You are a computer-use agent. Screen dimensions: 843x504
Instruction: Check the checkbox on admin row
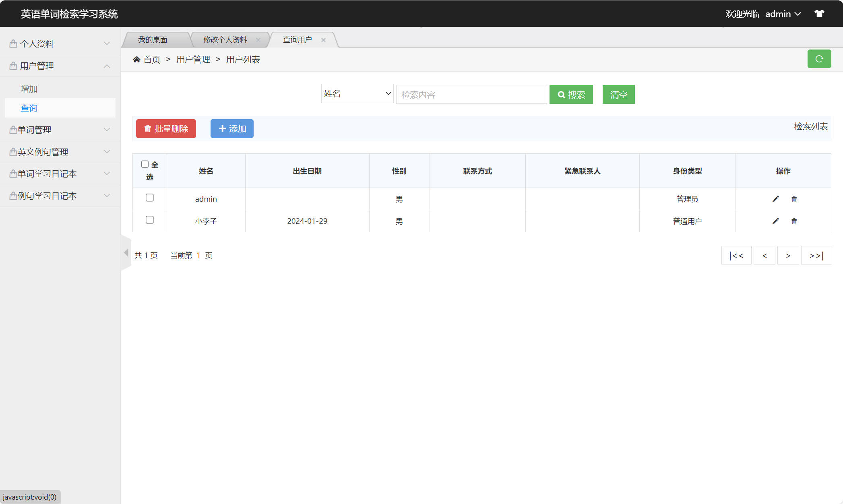(x=149, y=198)
